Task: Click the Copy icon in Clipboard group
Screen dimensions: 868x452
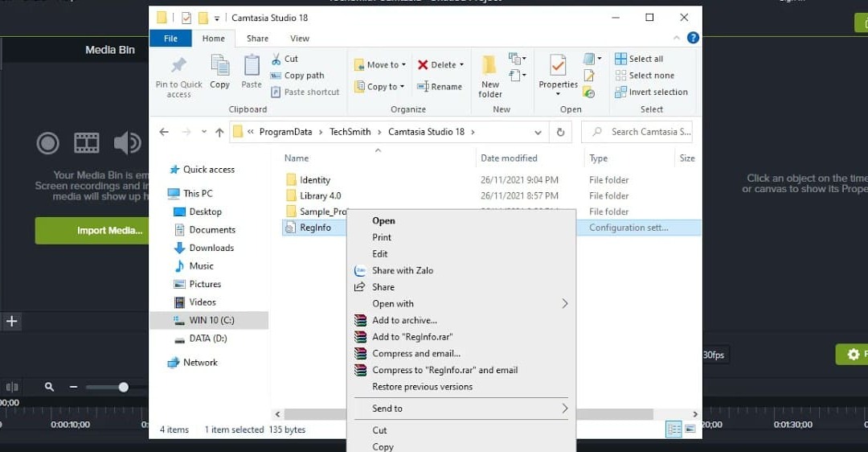Action: (x=219, y=65)
